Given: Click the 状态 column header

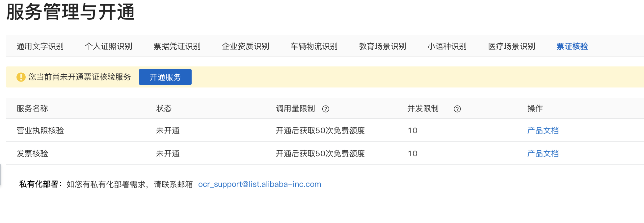Looking at the screenshot, I should pyautogui.click(x=164, y=109).
